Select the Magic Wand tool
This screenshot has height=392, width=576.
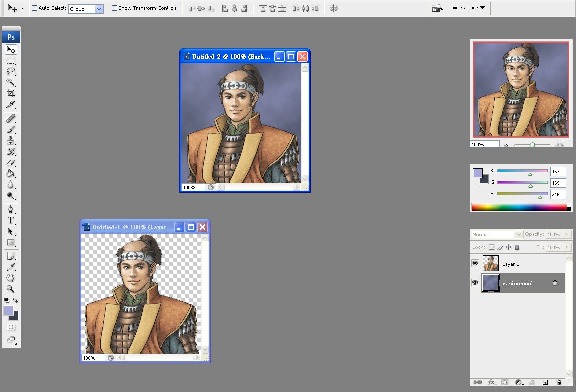11,82
